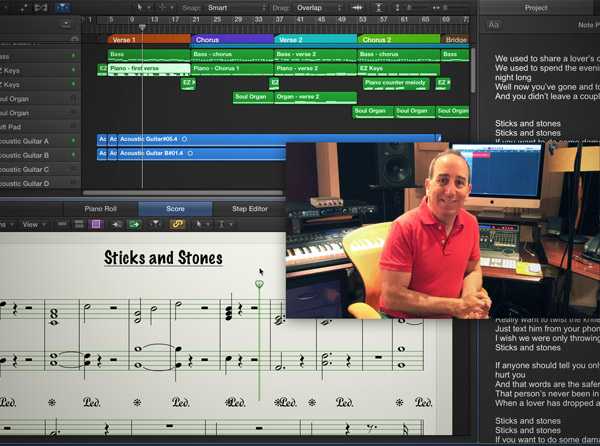Click the Aa font button in the notes panel
Image resolution: width=600 pixels, height=446 pixels.
494,25
